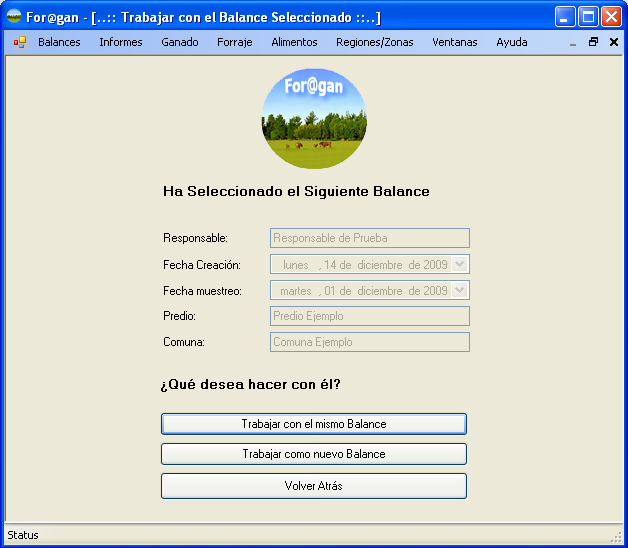
Task: Open the Informes menu
Action: (121, 42)
